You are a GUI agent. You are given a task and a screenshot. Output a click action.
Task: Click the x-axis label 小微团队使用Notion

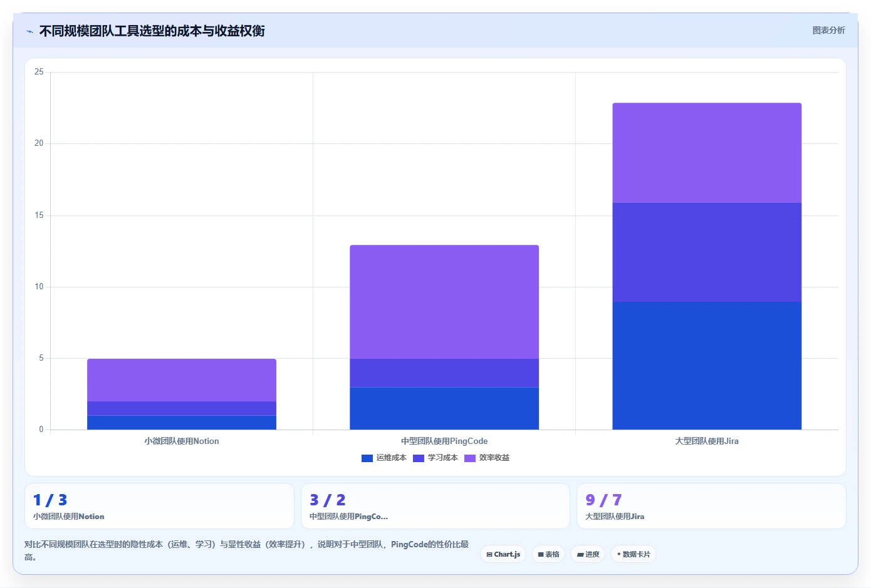coord(182,441)
